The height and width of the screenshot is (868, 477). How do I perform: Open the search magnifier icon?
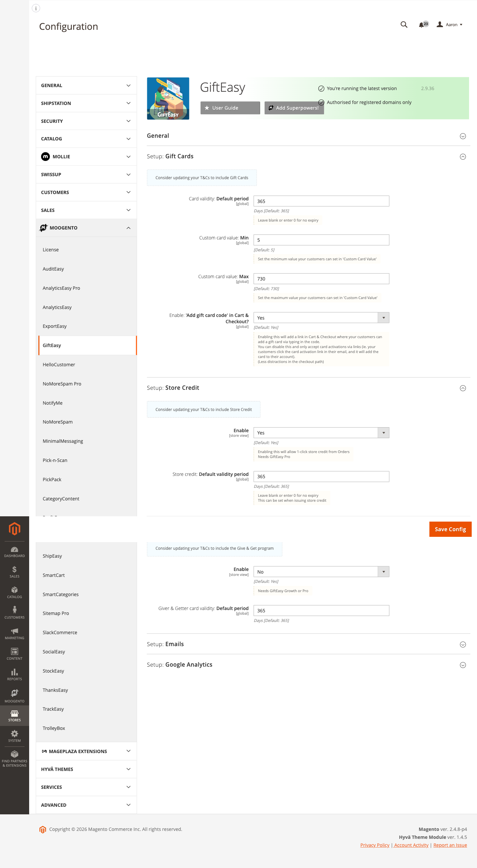click(x=403, y=25)
